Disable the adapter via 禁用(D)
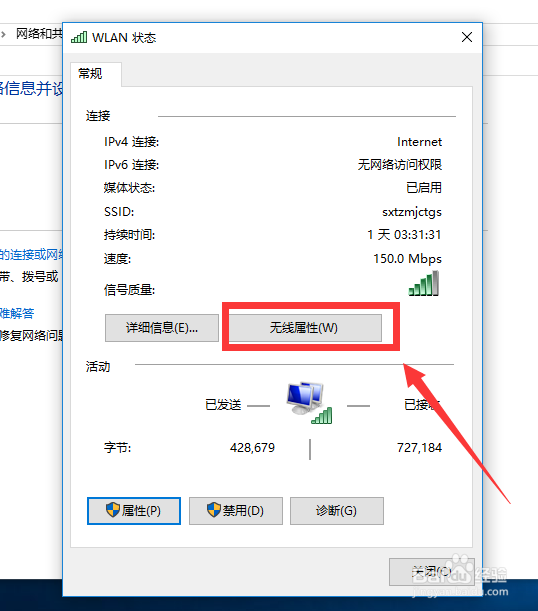The width and height of the screenshot is (538, 611). point(236,511)
